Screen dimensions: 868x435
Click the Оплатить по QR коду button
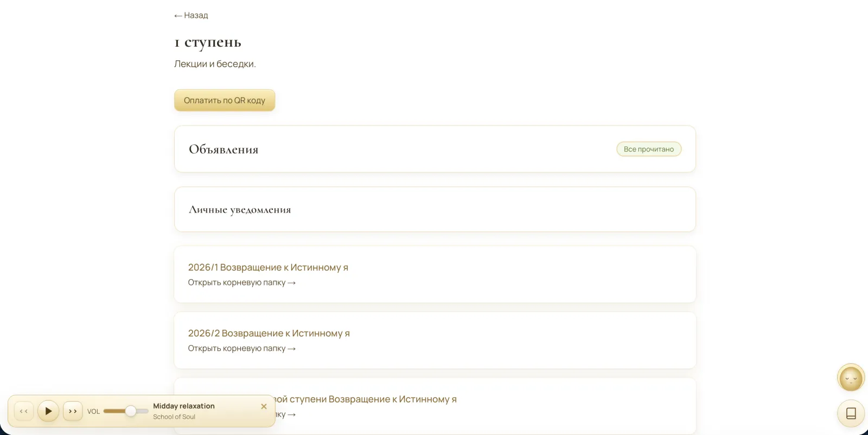click(x=225, y=100)
